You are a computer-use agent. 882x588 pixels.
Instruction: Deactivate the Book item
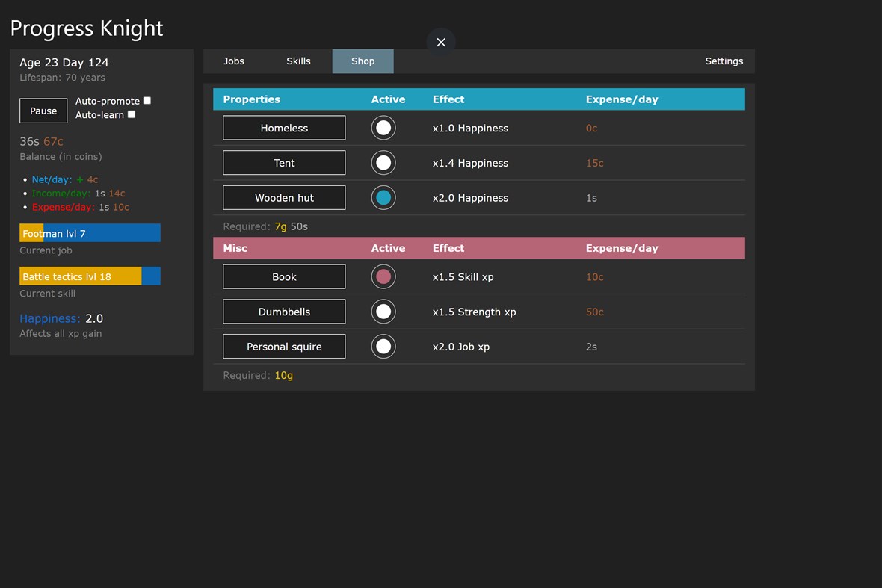point(383,276)
